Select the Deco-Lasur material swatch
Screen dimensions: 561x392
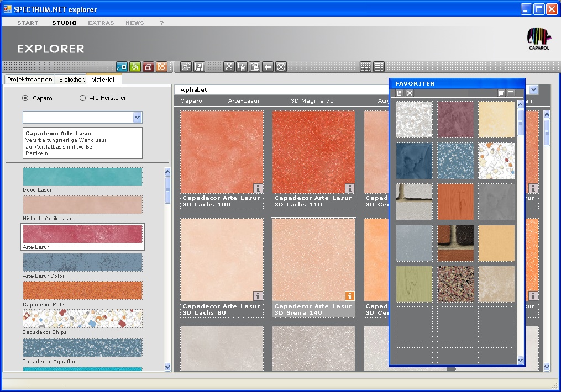pyautogui.click(x=82, y=177)
